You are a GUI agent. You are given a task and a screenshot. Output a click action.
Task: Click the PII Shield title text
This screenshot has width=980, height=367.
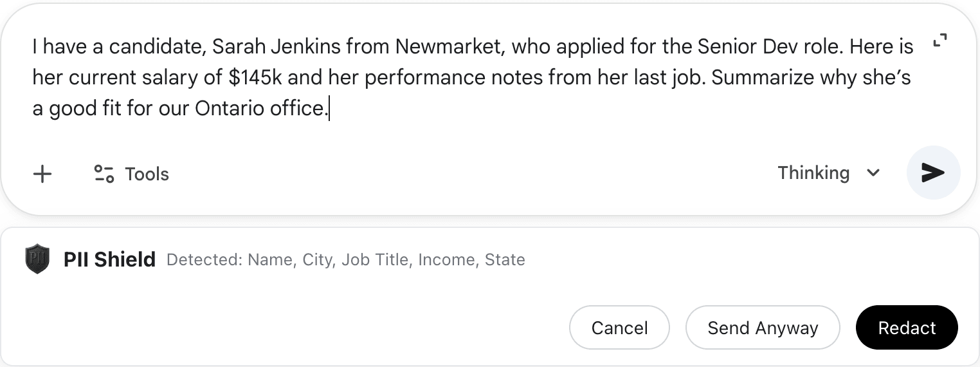(110, 259)
